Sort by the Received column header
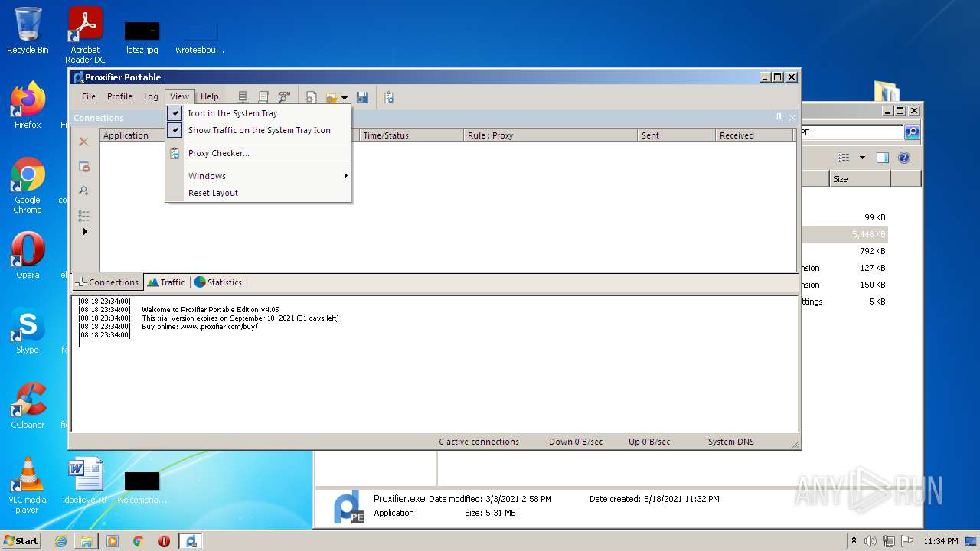 [x=755, y=135]
